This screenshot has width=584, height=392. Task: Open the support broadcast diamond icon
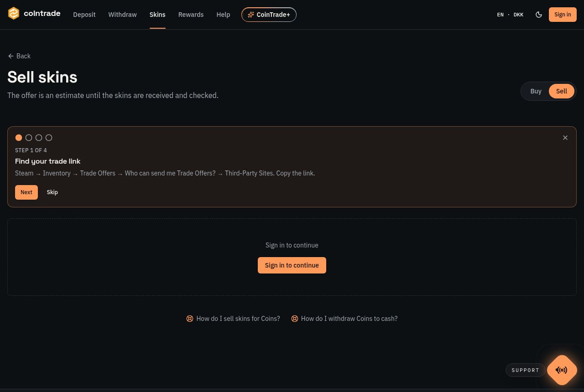(562, 370)
